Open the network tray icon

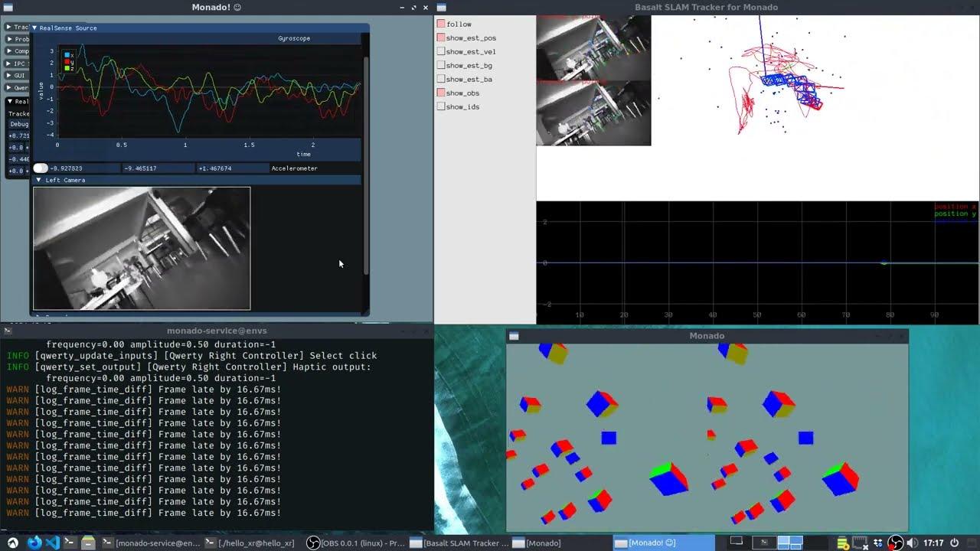860,543
